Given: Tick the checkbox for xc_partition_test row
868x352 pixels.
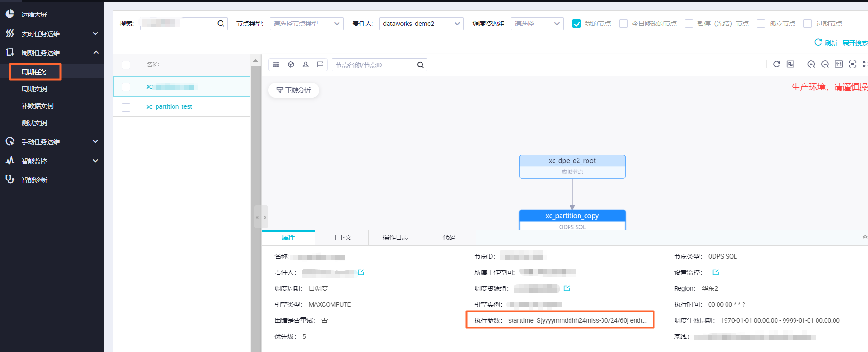Looking at the screenshot, I should (x=126, y=107).
